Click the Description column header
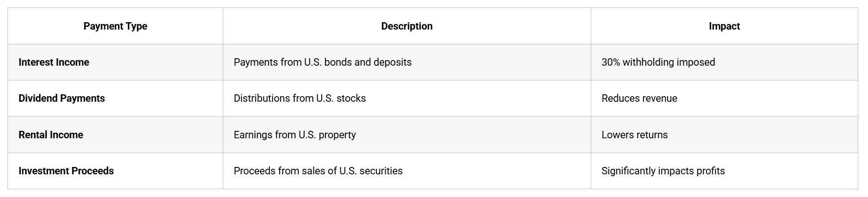Image resolution: width=868 pixels, height=197 pixels. click(406, 26)
